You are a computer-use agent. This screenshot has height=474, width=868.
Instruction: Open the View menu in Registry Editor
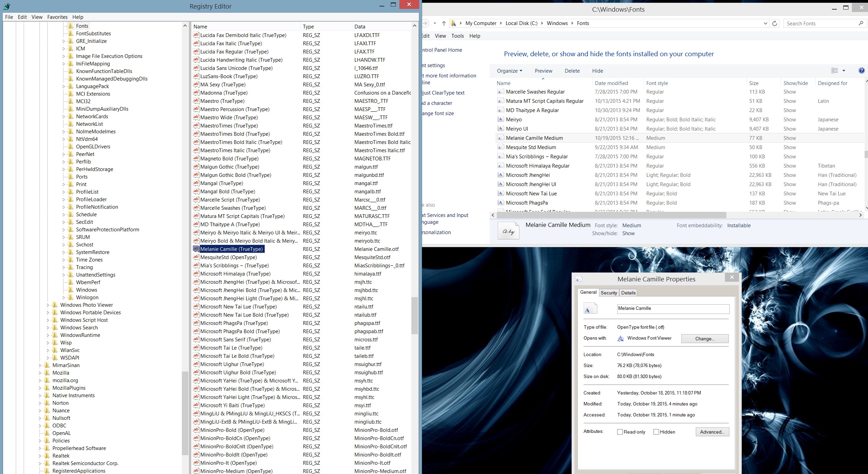click(37, 17)
